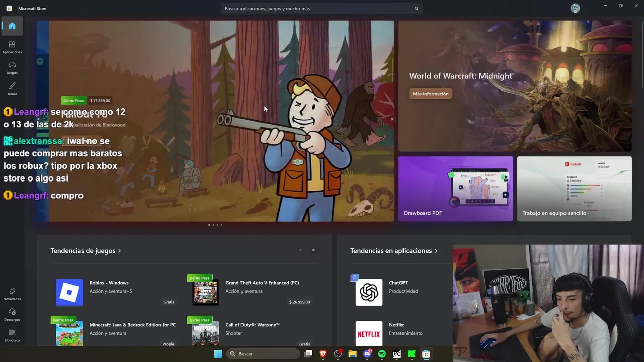Click Netflix title text
The width and height of the screenshot is (644, 362).
coord(396,325)
